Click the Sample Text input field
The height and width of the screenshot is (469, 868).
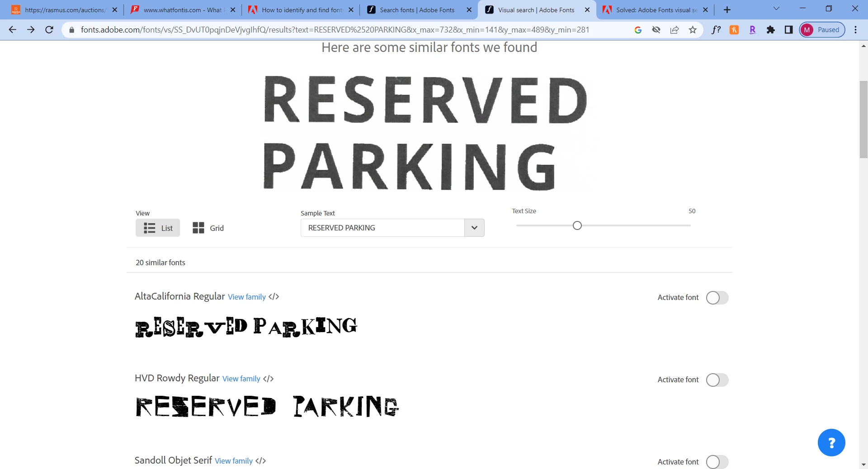(382, 228)
